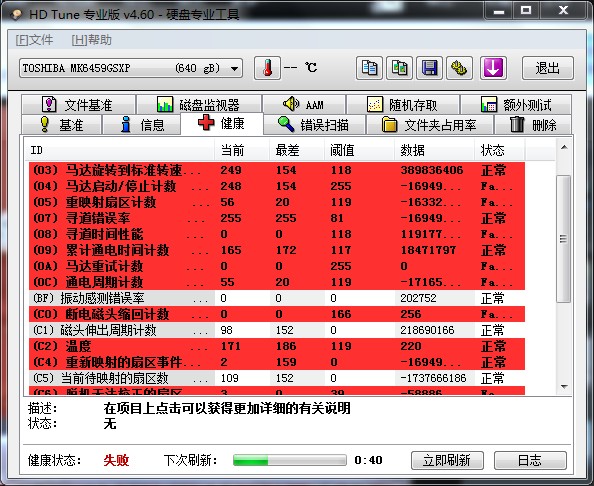Select row (0A) 马达重试计数
Viewport: 594px width, 486px height.
[x=277, y=266]
